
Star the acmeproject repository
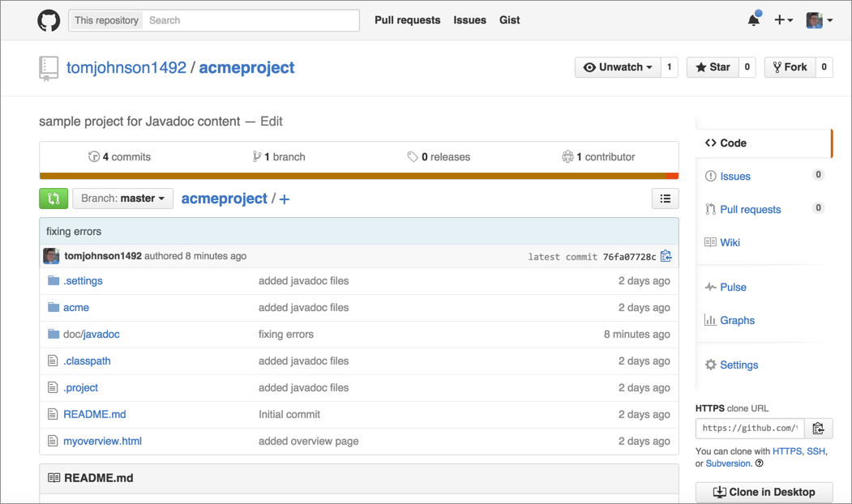(x=713, y=67)
